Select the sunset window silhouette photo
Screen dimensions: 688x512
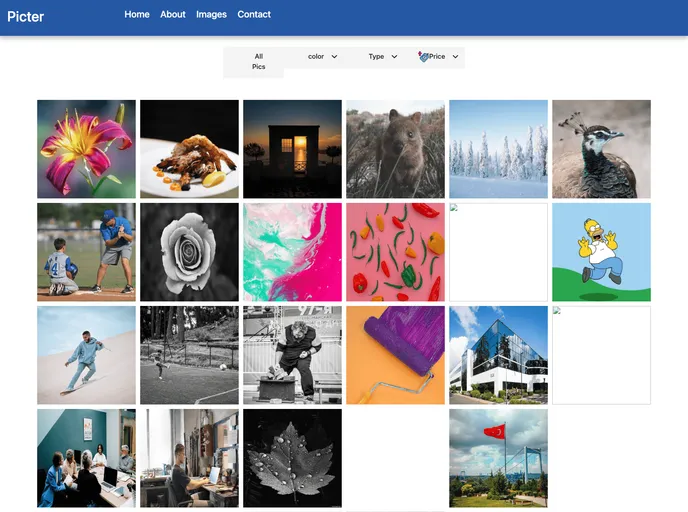click(x=292, y=149)
